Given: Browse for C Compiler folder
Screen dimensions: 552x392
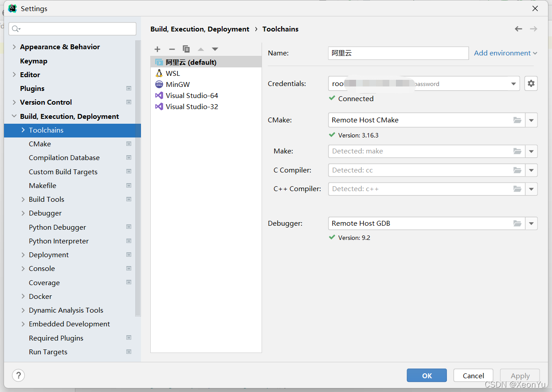Looking at the screenshot, I should tap(517, 170).
